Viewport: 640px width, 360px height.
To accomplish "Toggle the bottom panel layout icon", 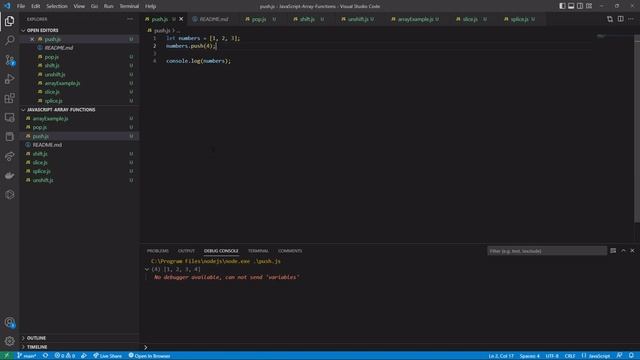I will click(571, 6).
